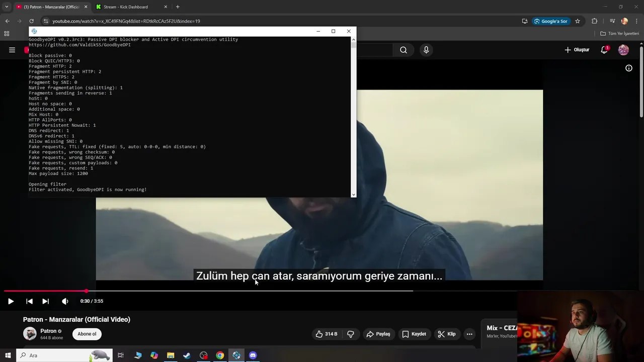This screenshot has height=362, width=644.
Task: Open the Windows Start menu
Action: click(8, 355)
